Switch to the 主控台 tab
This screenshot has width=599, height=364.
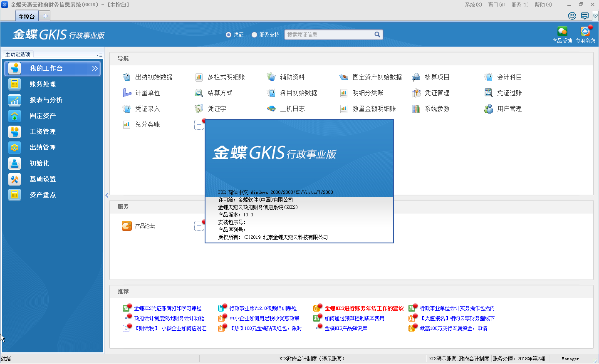click(x=27, y=16)
